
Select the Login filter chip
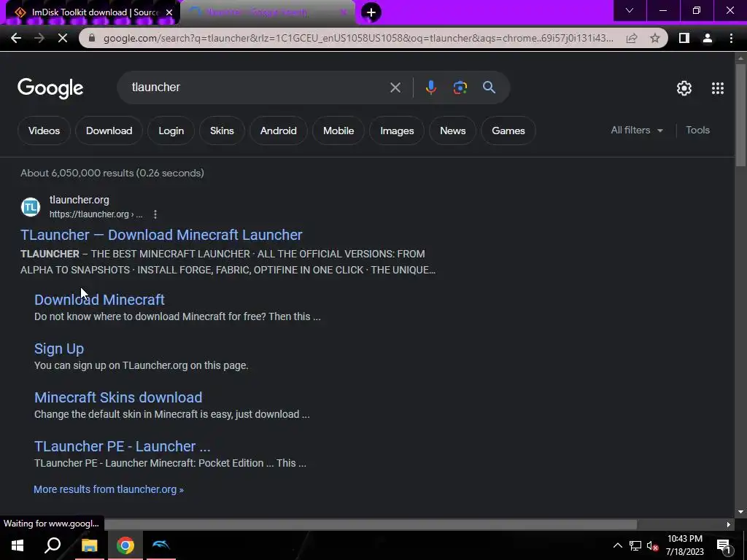tap(171, 131)
